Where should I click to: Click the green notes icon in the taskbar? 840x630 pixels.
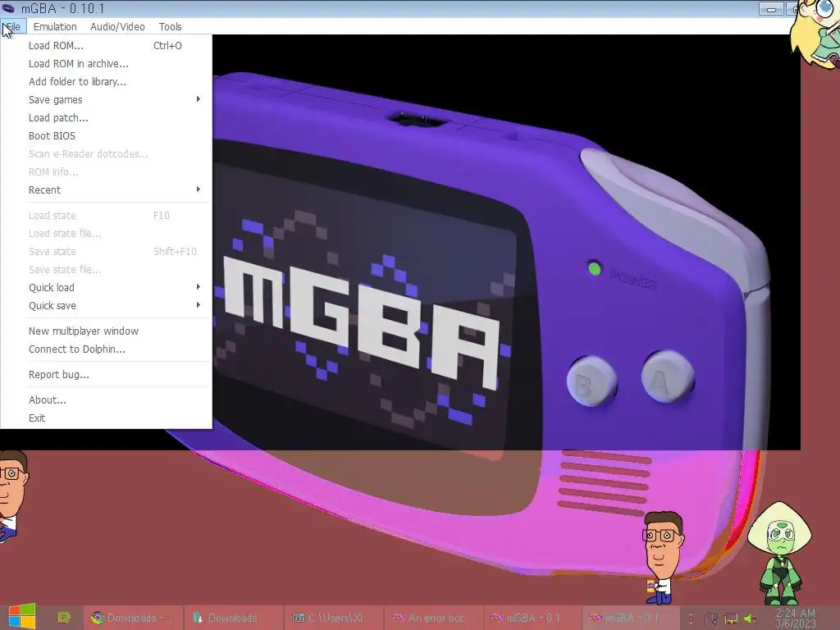pos(64,618)
